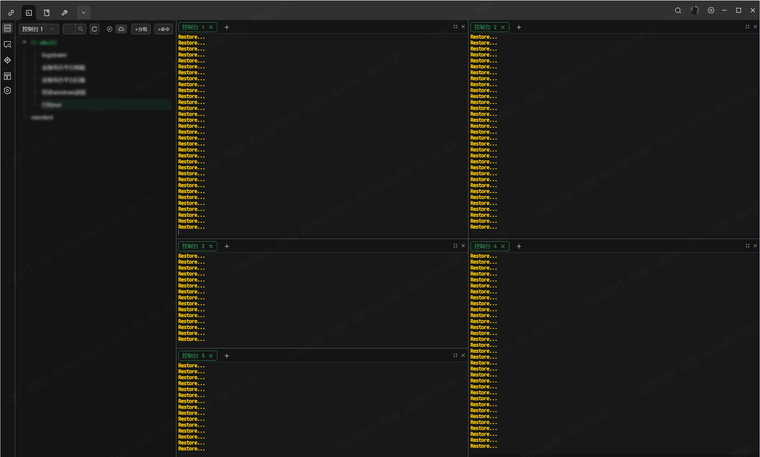Close the 控制台 5 tab

coord(211,356)
